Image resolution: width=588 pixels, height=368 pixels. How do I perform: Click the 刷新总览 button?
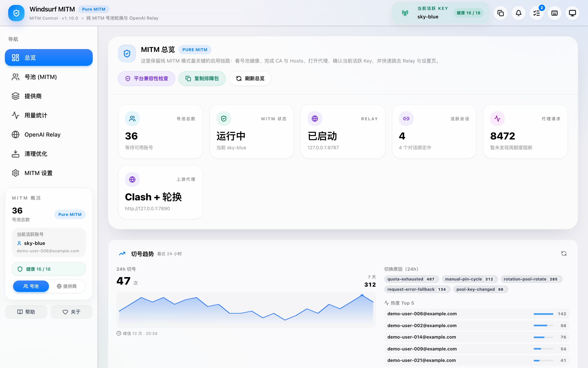click(250, 78)
